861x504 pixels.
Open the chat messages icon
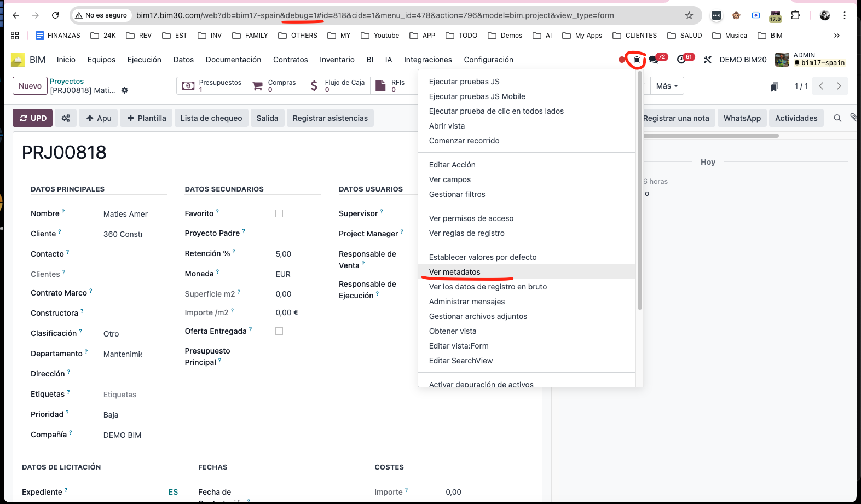coord(654,60)
